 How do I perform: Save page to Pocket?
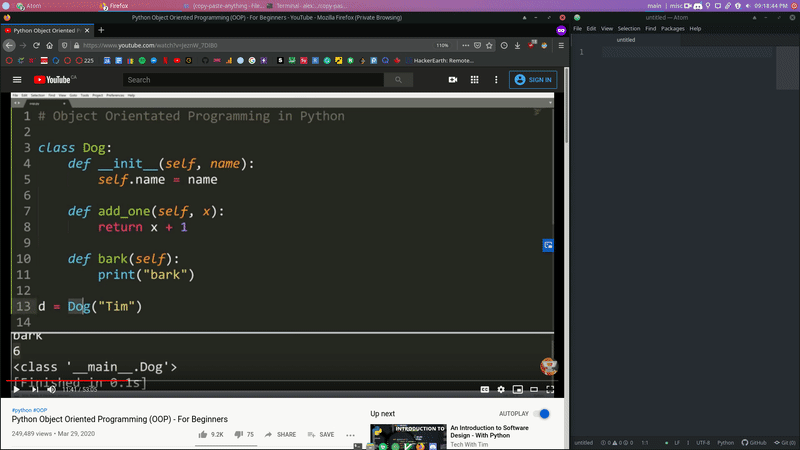pos(477,45)
